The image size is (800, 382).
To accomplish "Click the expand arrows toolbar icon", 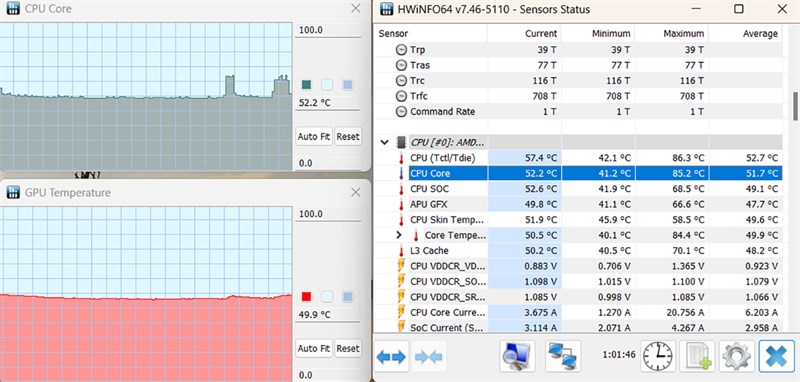I will [x=391, y=357].
